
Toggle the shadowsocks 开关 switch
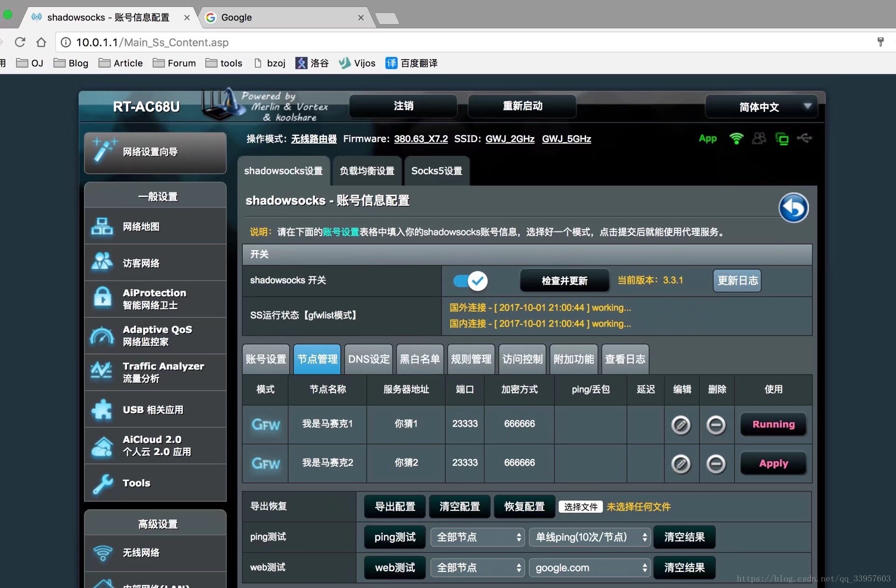[x=470, y=280]
